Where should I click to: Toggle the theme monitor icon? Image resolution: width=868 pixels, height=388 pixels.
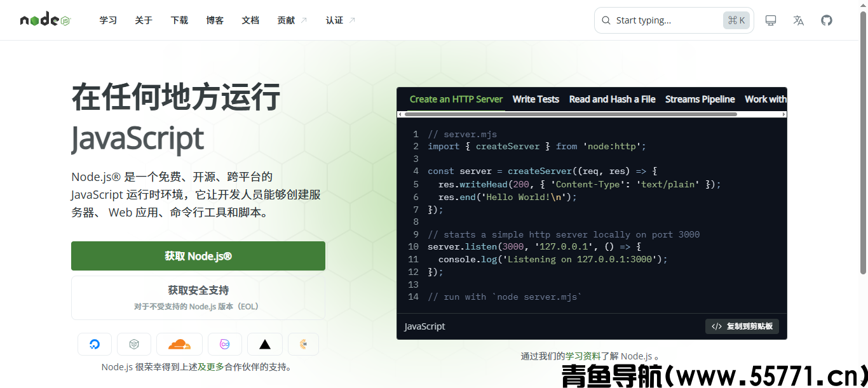[x=771, y=20]
